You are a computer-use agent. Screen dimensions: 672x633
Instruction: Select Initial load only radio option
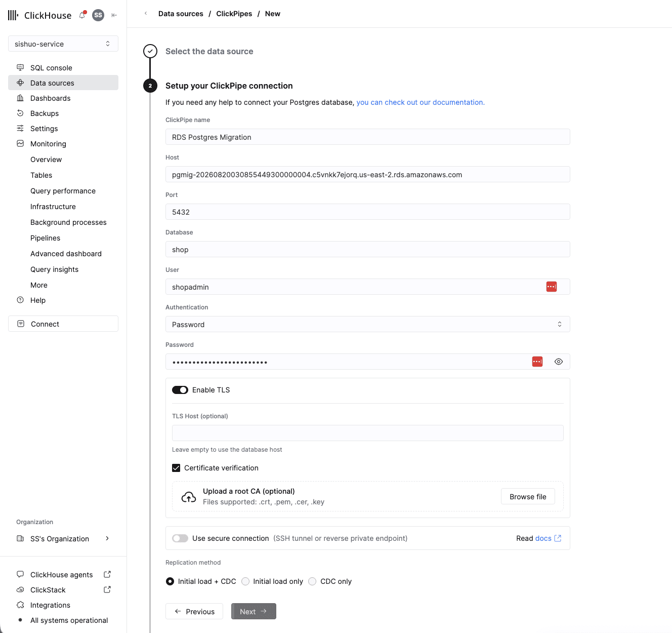[x=245, y=581]
